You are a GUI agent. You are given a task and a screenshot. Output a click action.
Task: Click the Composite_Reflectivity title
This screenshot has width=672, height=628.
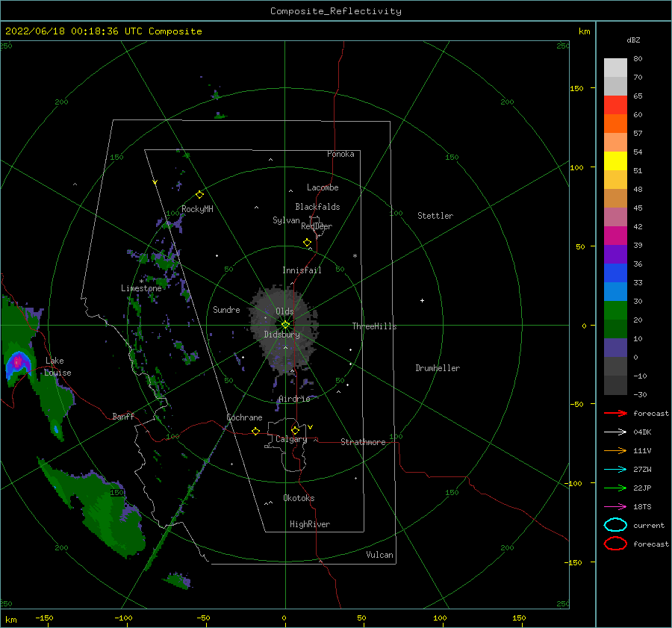click(x=336, y=11)
